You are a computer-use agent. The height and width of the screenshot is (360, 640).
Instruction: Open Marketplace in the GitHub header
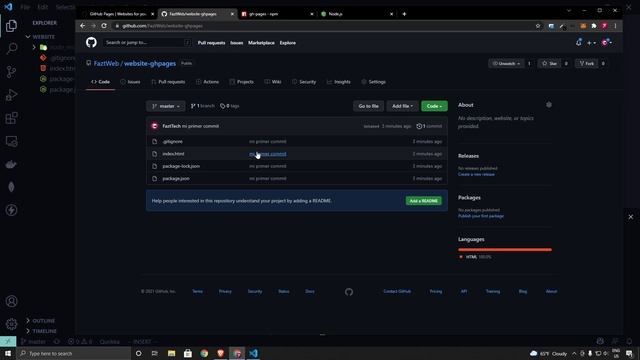[x=261, y=43]
